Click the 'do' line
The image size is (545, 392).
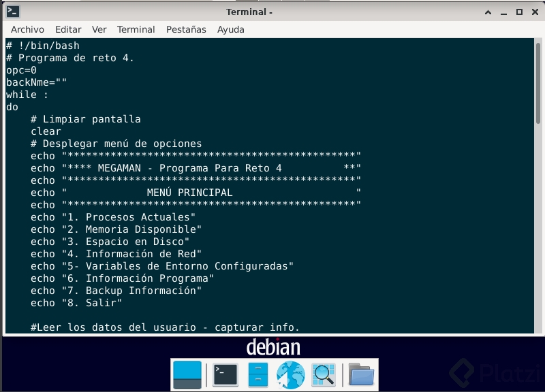click(12, 107)
